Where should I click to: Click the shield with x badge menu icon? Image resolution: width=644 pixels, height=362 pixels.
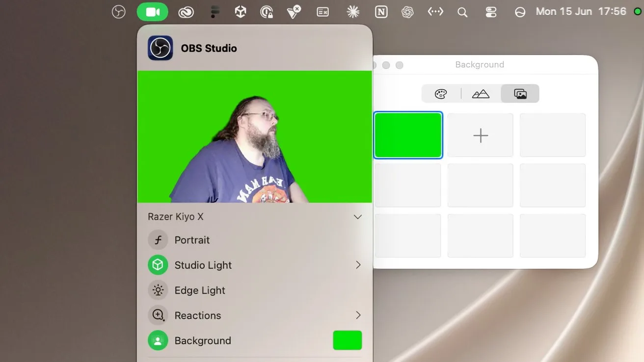pos(294,12)
